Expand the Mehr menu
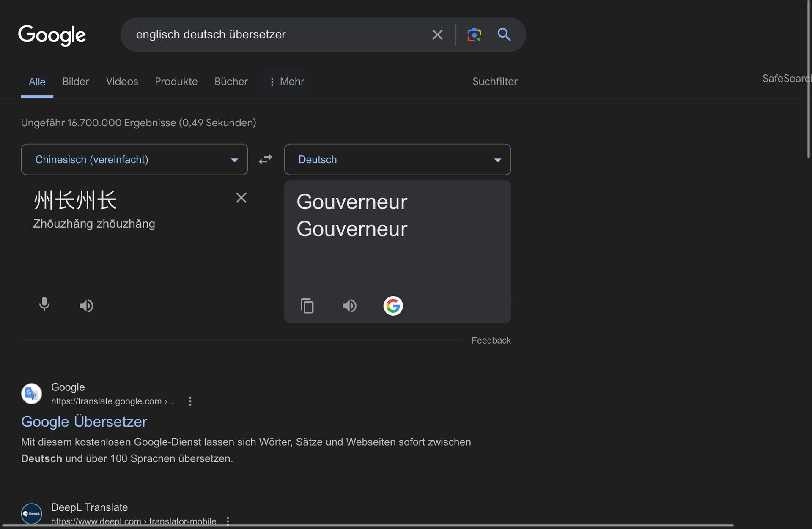Viewport: 812px width, 529px height. (287, 82)
